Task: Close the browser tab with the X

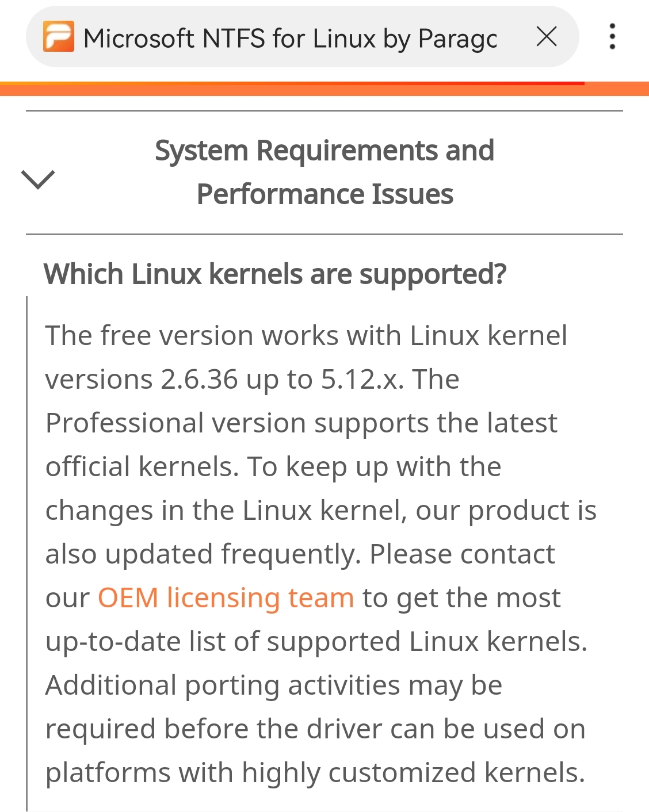Action: (546, 37)
